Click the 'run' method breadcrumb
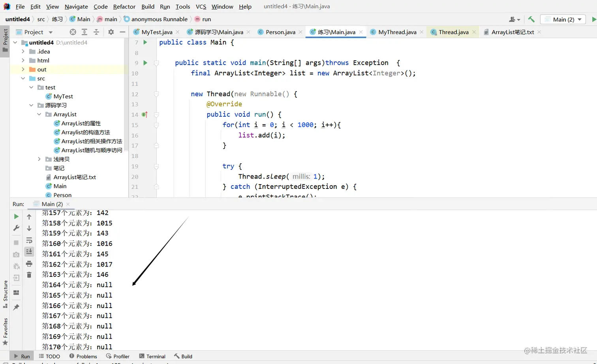597x364 pixels. pos(203,19)
